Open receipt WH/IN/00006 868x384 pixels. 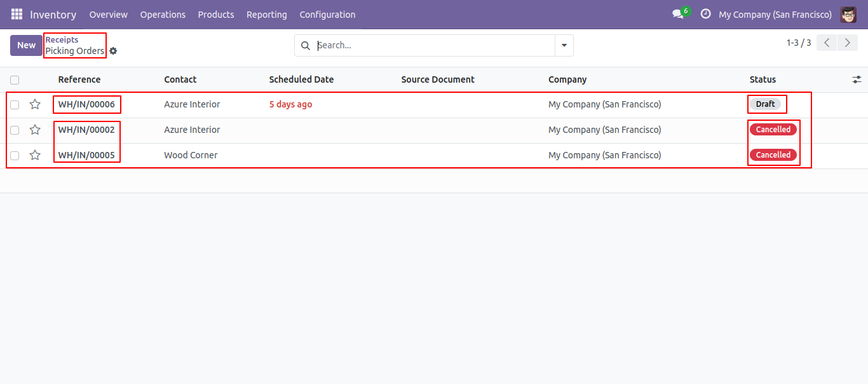point(86,104)
